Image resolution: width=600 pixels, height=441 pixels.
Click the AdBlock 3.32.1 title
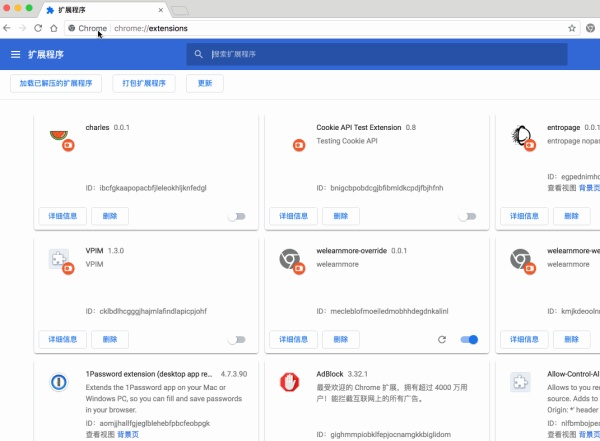pyautogui.click(x=342, y=374)
